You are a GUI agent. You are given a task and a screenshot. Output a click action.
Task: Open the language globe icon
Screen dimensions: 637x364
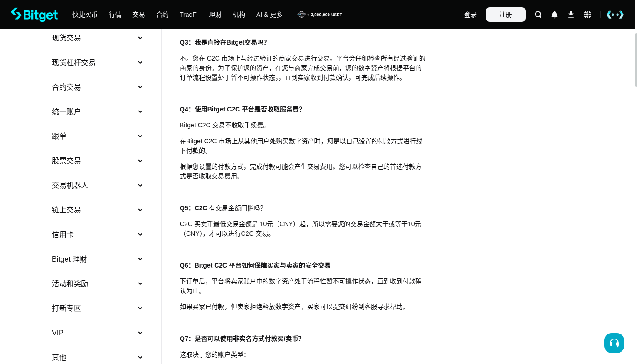pyautogui.click(x=587, y=15)
